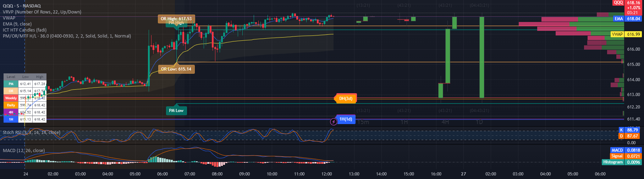Click the green PM cell in levels table
This screenshot has width=644, height=179.
click(11, 84)
